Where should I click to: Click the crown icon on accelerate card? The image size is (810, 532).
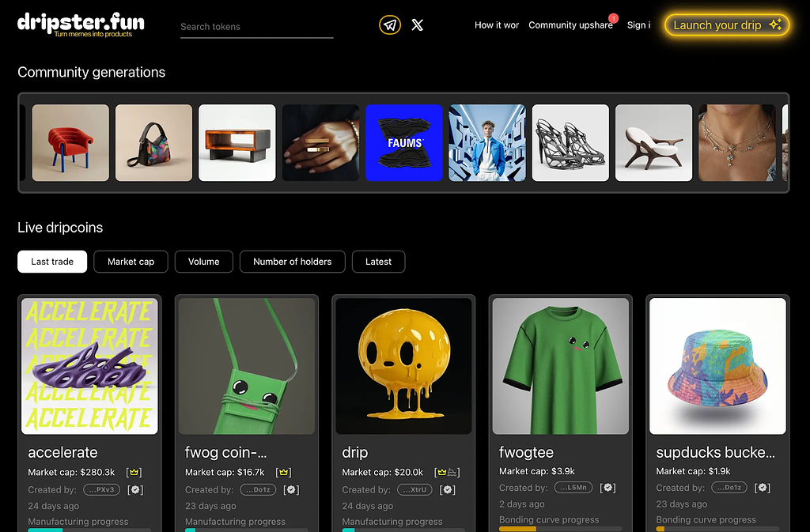pos(134,472)
